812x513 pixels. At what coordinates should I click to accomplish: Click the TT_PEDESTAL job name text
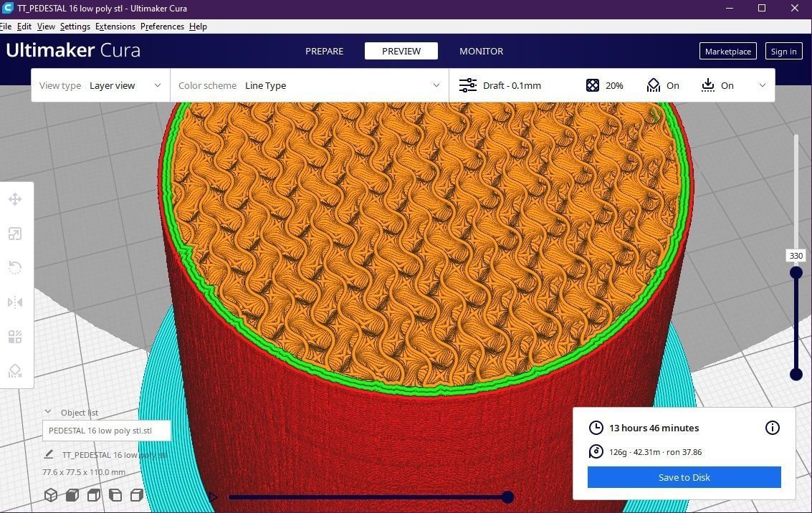pos(115,454)
